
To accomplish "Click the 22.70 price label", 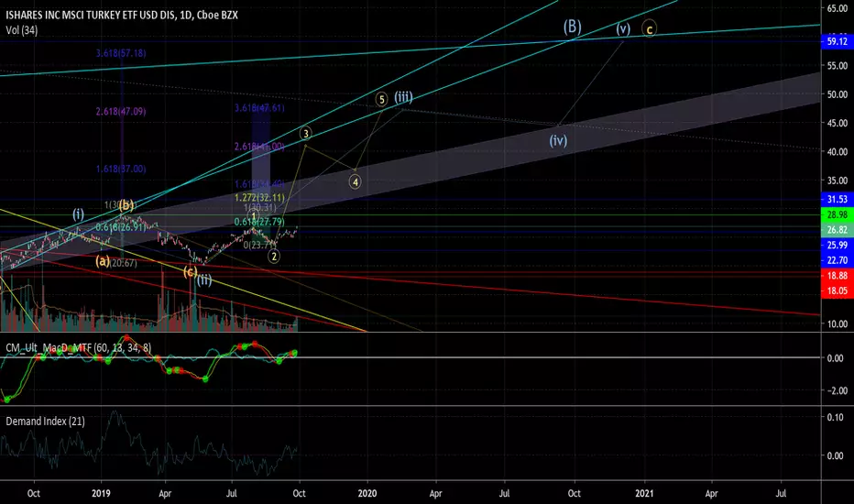I will click(838, 260).
